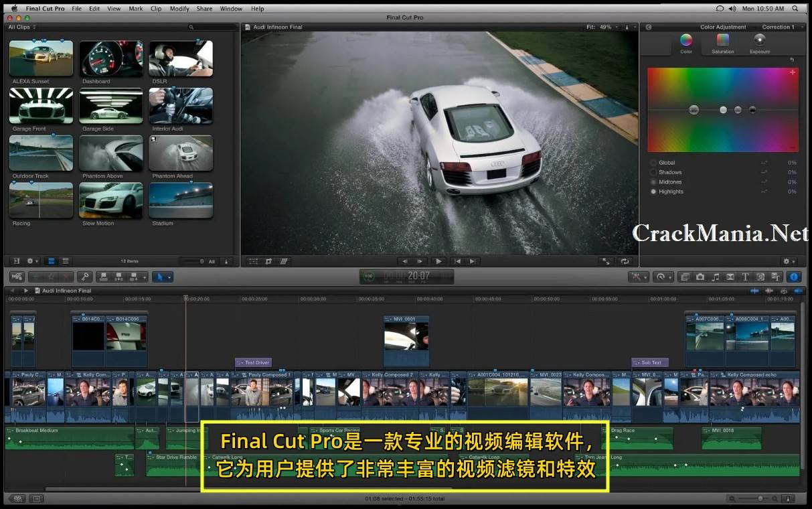Toggle loop playback

[625, 261]
